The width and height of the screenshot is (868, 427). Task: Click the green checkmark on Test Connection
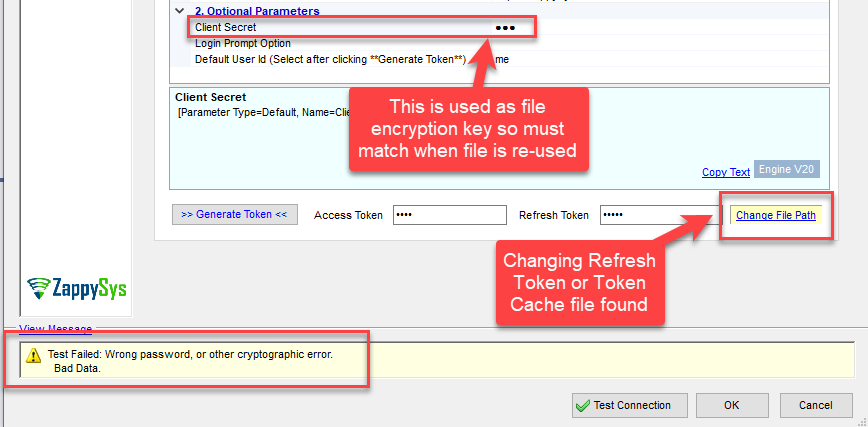coord(582,405)
